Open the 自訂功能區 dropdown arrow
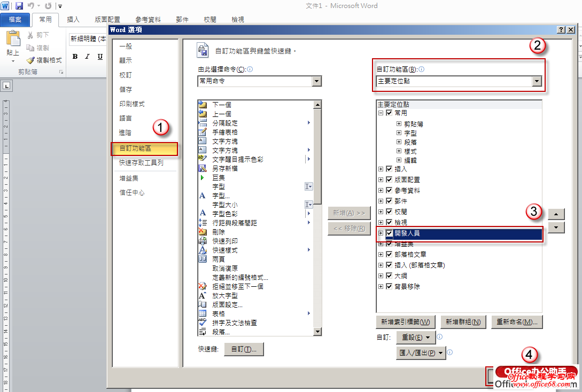 (537, 81)
